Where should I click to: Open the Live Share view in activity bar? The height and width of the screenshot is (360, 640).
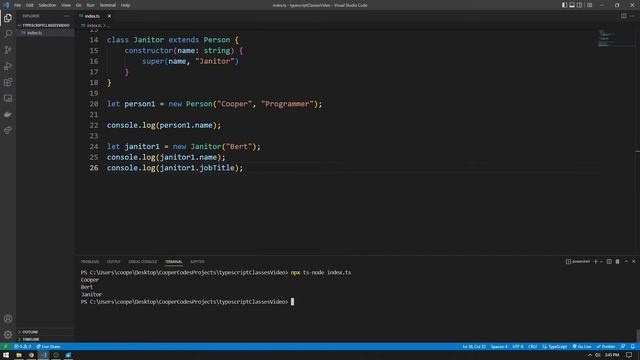[8, 130]
